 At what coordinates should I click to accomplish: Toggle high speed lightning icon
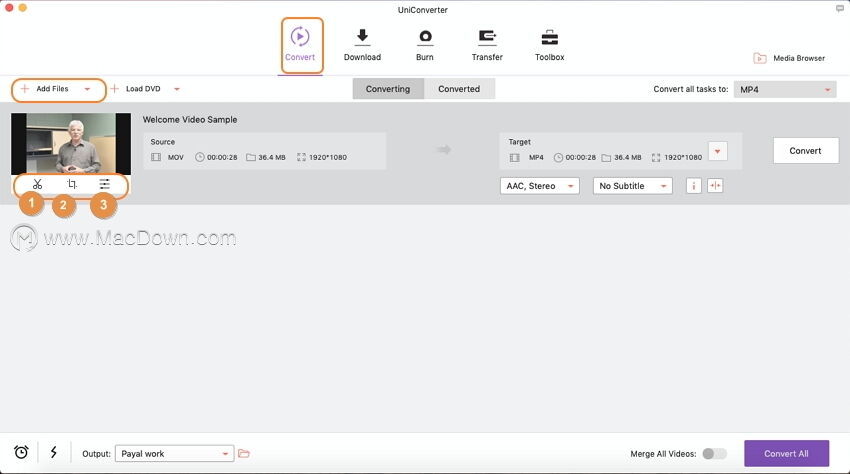(x=54, y=452)
